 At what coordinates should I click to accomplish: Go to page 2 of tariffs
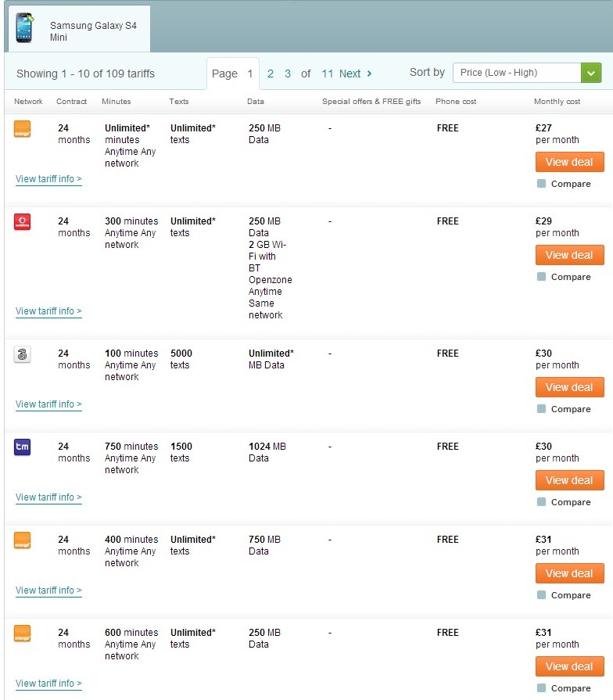271,74
